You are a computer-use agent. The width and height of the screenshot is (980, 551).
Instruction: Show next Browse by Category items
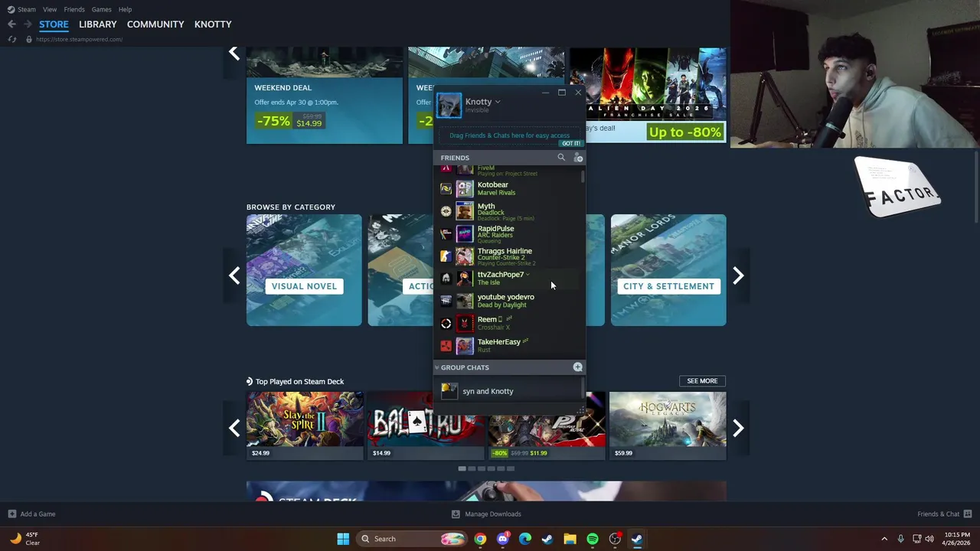pos(738,275)
